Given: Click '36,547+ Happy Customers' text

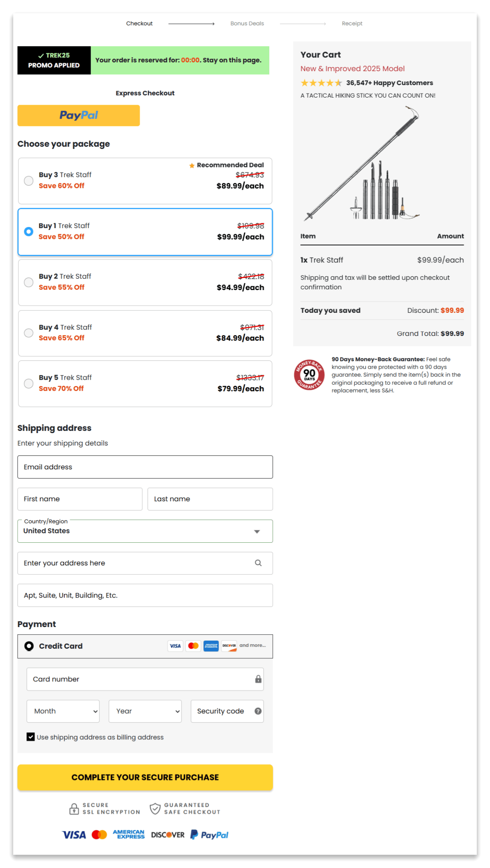Looking at the screenshot, I should coord(390,83).
